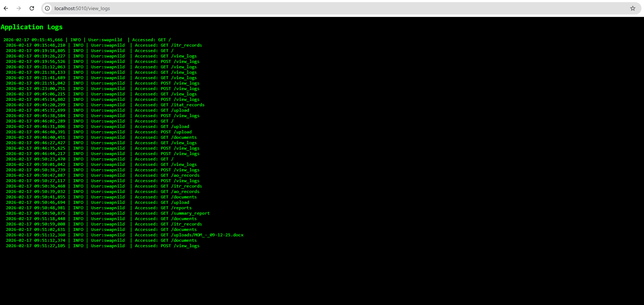Click the browser back arrow
Viewport: 644px width, 305px height.
coord(6,8)
